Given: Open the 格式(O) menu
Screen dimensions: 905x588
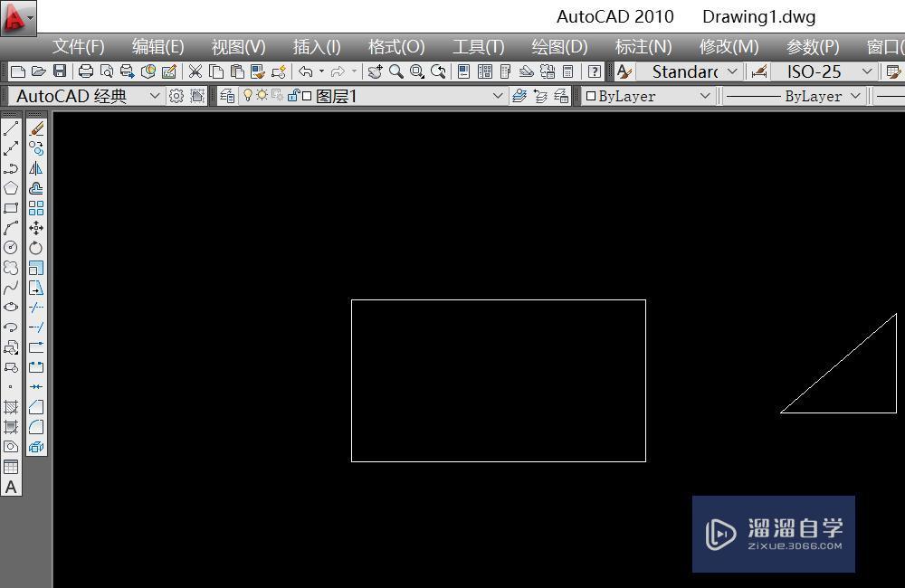Looking at the screenshot, I should click(x=396, y=47).
